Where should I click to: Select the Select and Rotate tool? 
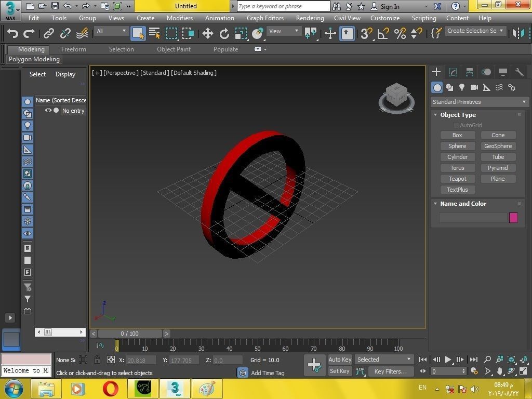tap(224, 33)
